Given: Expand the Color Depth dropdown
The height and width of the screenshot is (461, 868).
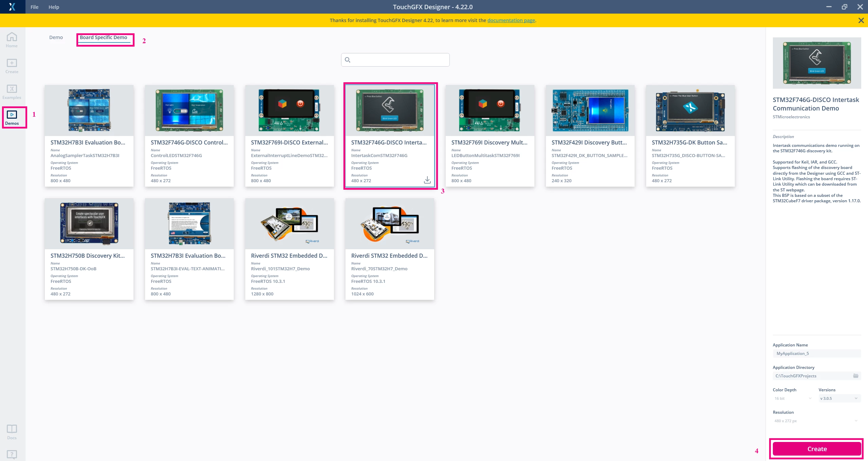Looking at the screenshot, I should click(793, 398).
